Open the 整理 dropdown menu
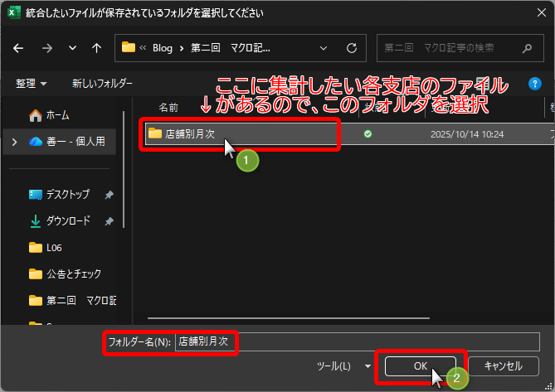The image size is (555, 392). (31, 84)
